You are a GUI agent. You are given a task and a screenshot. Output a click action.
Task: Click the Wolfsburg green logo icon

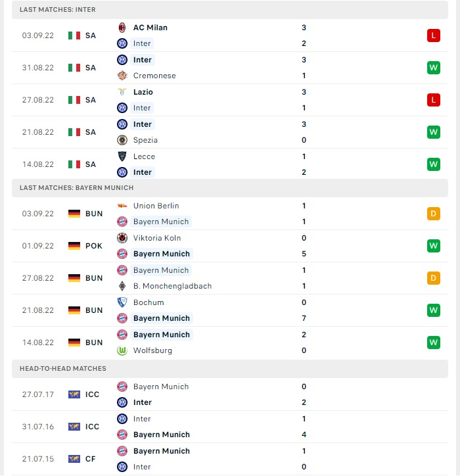[122, 350]
